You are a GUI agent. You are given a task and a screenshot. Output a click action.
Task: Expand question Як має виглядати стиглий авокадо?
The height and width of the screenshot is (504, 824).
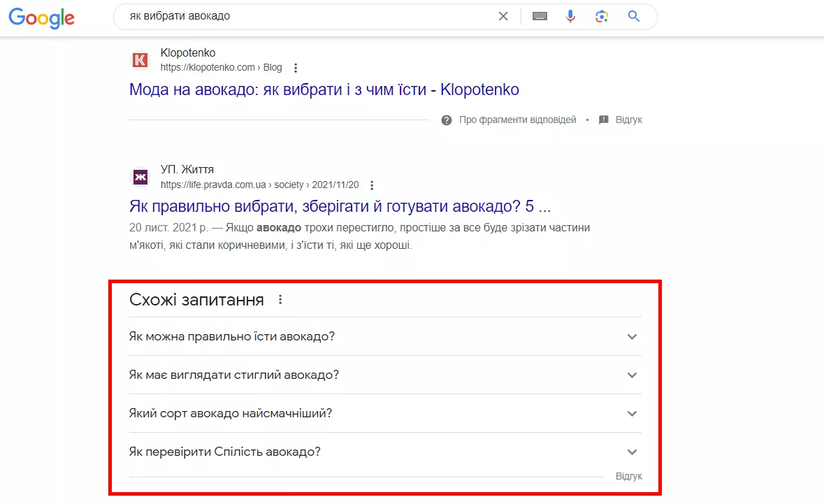click(x=385, y=375)
